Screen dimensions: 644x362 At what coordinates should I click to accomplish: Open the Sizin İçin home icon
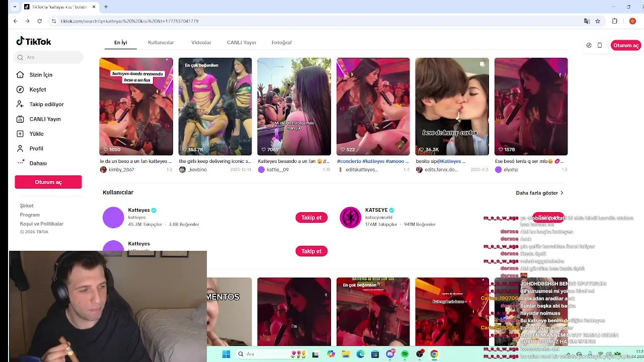tap(20, 74)
